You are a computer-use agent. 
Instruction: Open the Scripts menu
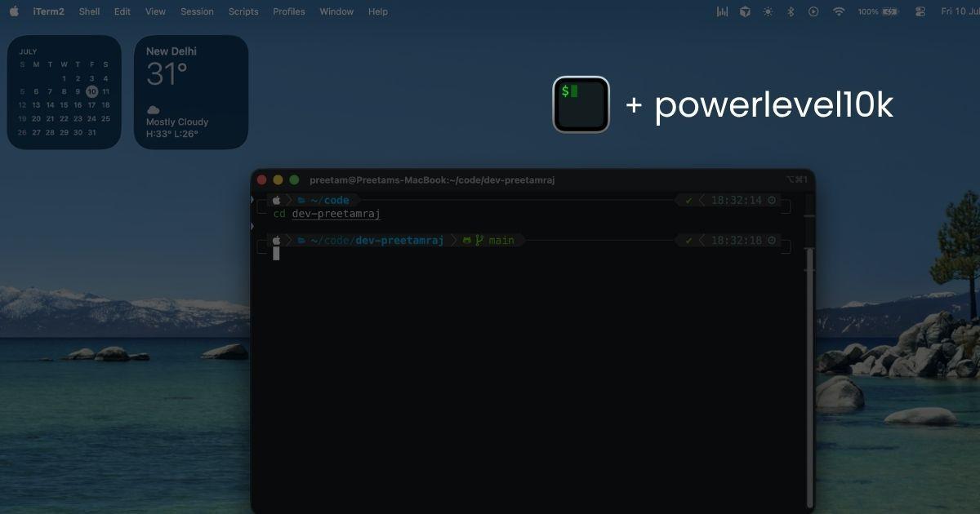(243, 11)
